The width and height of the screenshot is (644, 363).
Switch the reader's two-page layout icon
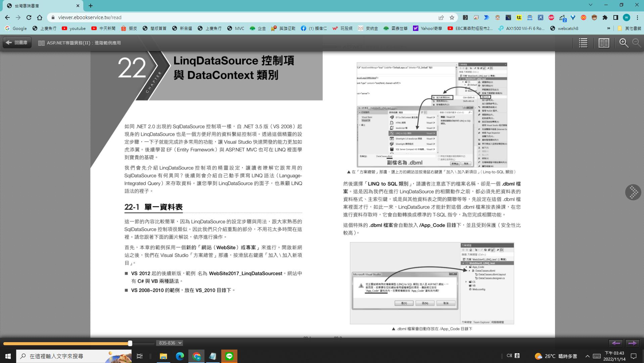[x=604, y=43]
